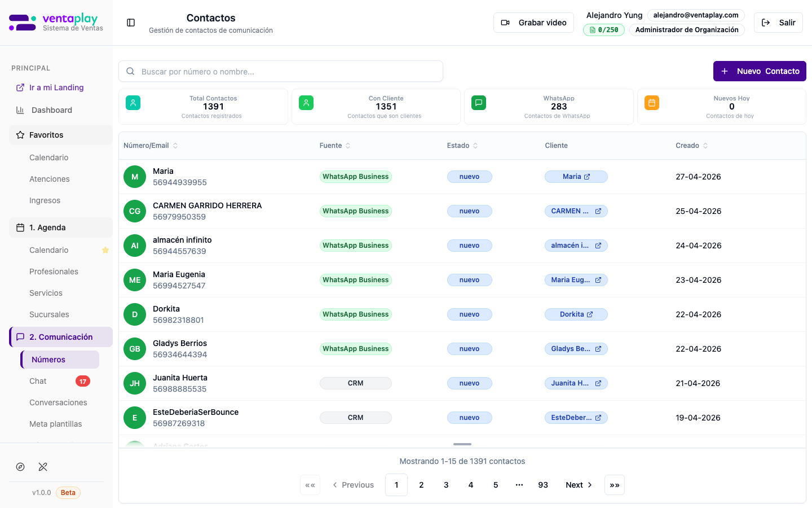Focus the contact search input field

[281, 72]
